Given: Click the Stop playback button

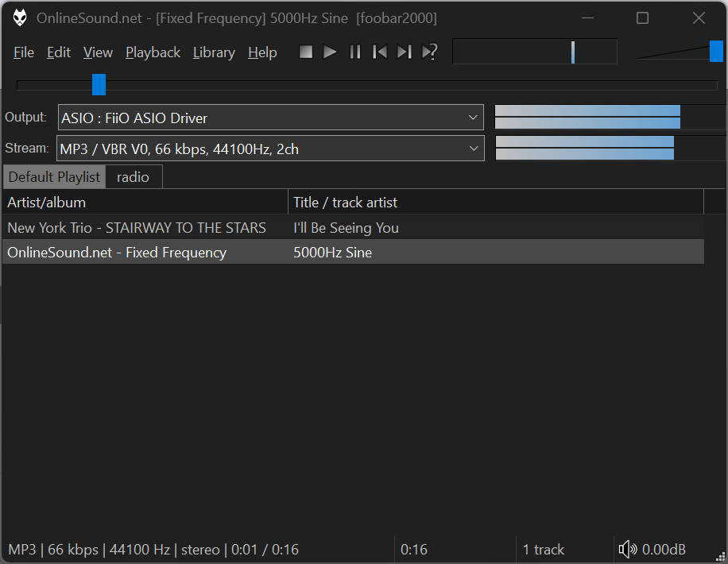Looking at the screenshot, I should [305, 52].
